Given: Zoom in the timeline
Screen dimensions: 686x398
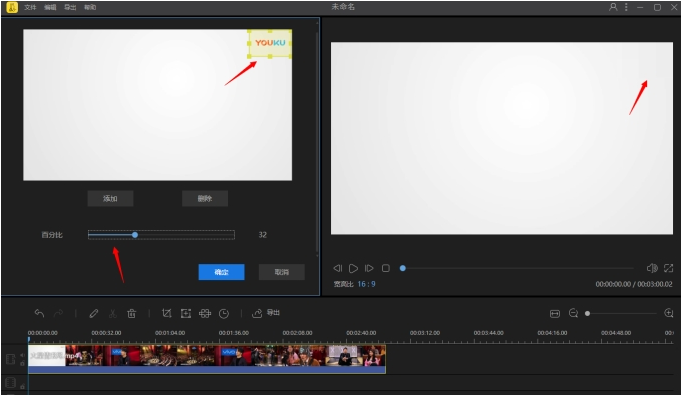Looking at the screenshot, I should coord(670,314).
